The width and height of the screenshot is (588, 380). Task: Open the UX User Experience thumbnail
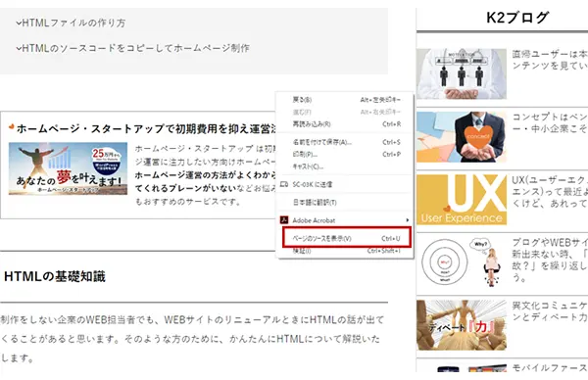[462, 200]
